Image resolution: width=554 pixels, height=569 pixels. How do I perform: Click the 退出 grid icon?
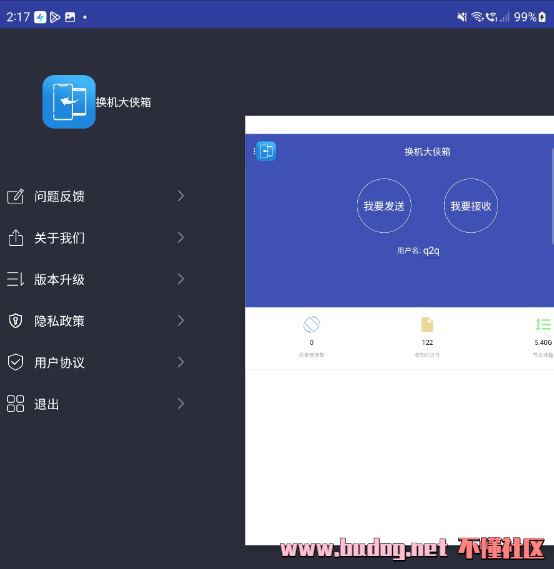click(x=15, y=404)
